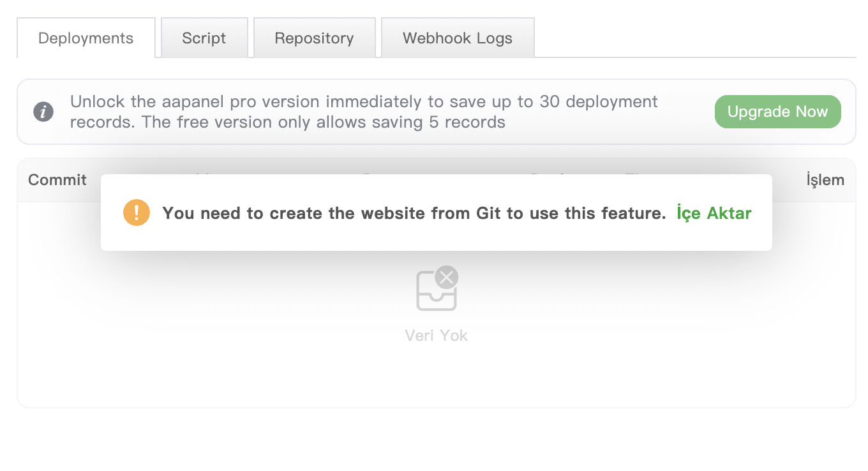Open the Script tab
868x471 pixels.
click(204, 38)
